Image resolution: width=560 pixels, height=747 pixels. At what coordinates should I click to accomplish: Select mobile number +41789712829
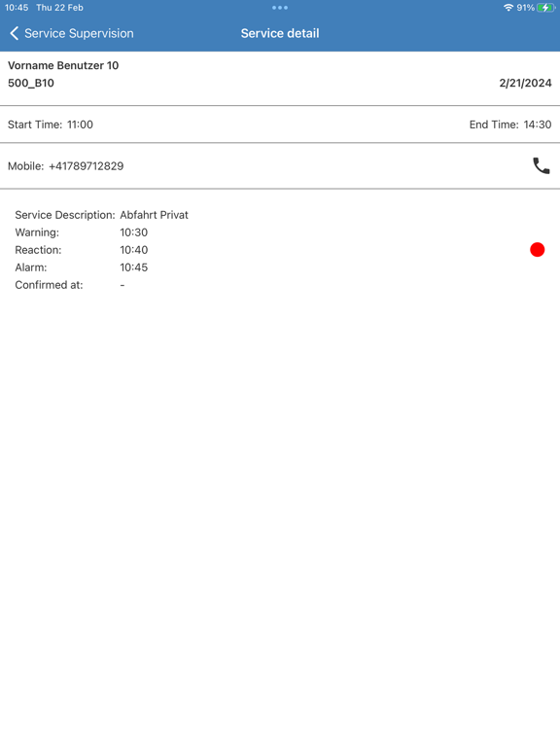[x=87, y=166]
